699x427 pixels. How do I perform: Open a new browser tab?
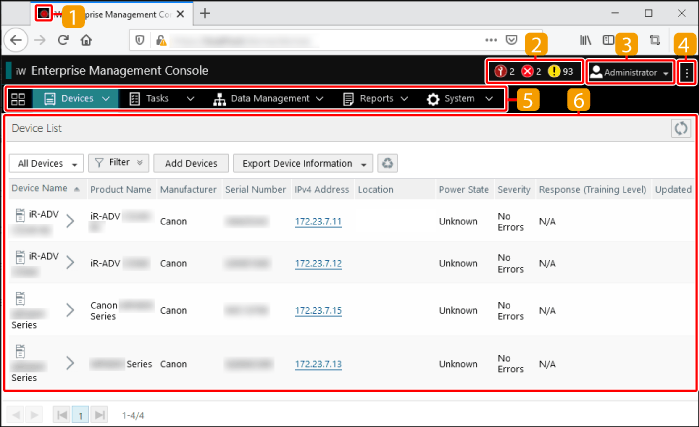pos(205,13)
